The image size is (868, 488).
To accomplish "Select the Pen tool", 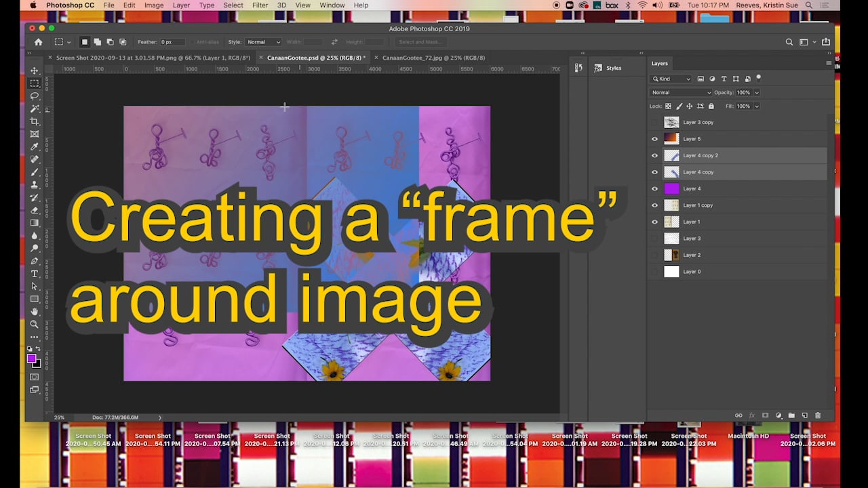I will [x=35, y=261].
